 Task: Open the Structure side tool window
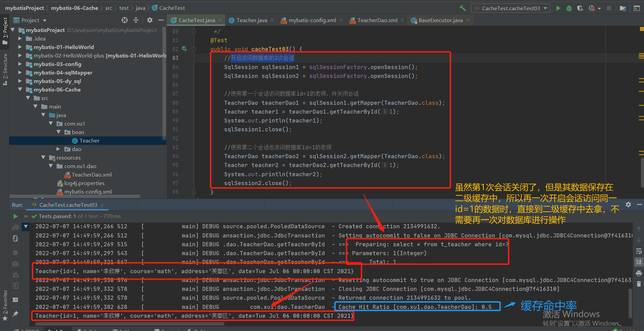pos(5,69)
